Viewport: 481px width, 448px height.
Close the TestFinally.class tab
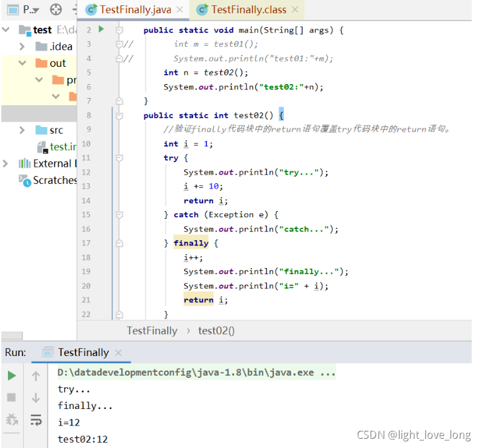point(295,10)
